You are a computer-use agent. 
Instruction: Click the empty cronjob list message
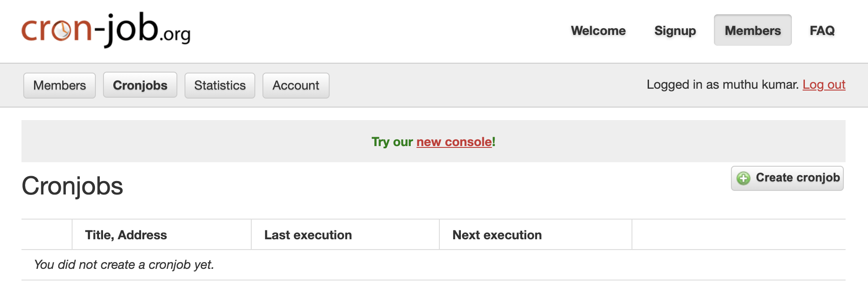(124, 265)
